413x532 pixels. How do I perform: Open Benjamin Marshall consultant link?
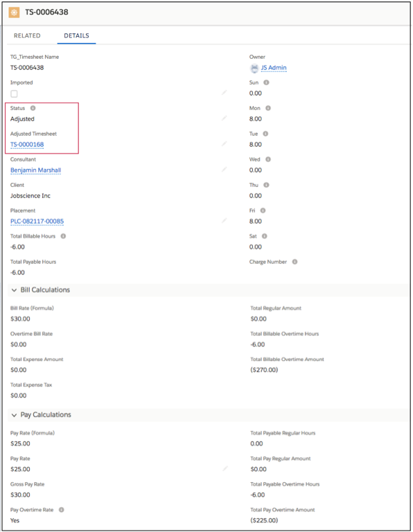point(35,170)
